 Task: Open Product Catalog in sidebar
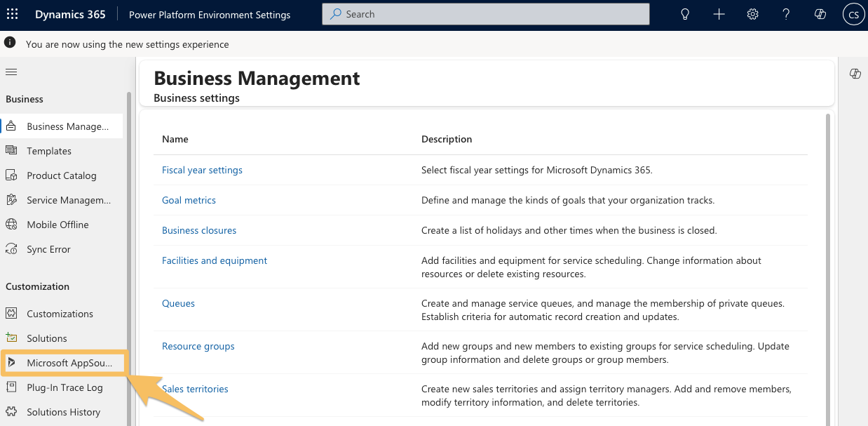61,175
